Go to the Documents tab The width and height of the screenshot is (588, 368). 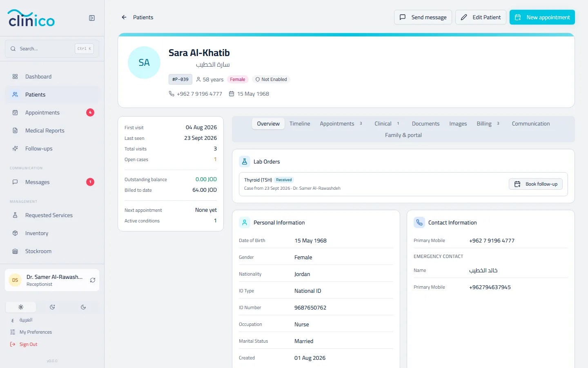[425, 123]
